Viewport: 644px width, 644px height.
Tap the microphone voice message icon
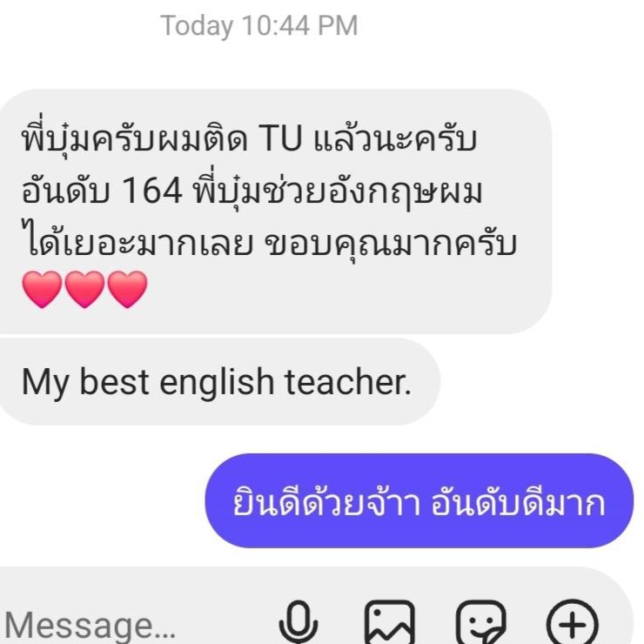(299, 622)
